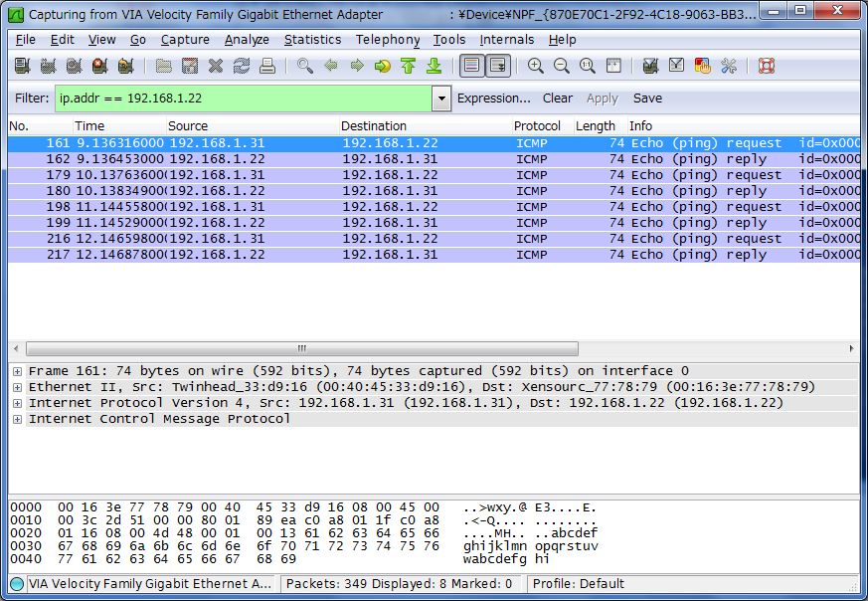Open expert info status circle icon
The height and width of the screenshot is (601, 868).
(x=17, y=584)
